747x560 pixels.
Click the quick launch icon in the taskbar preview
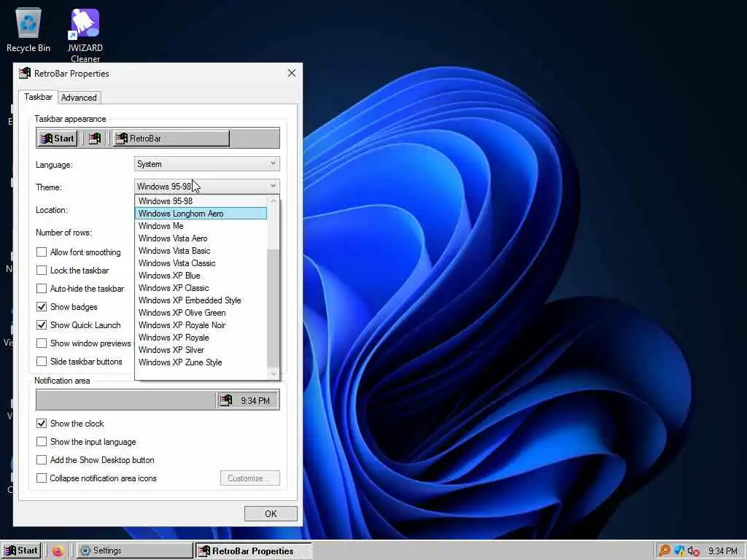coord(95,139)
